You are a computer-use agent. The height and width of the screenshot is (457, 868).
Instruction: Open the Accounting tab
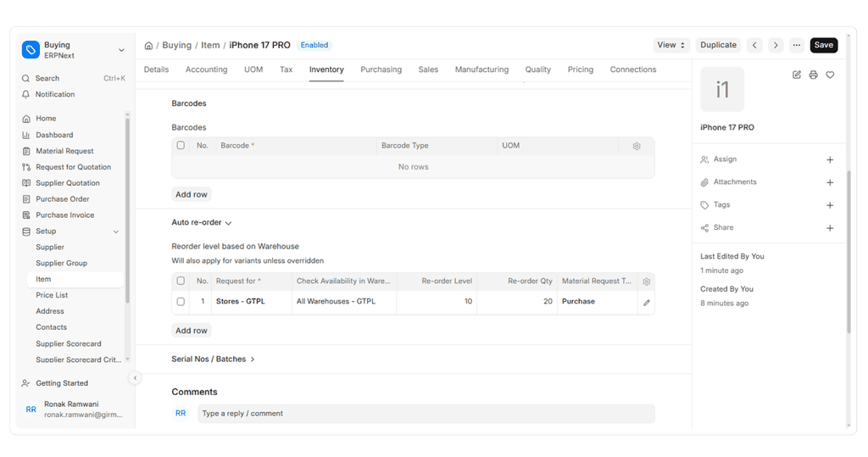pos(207,70)
